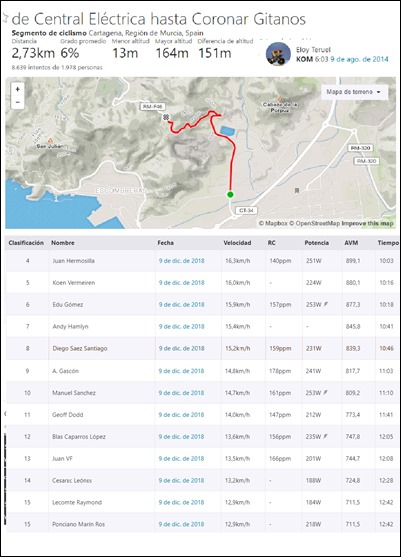Open Geoff Dodd's 9 de dic. de 2018 effort
The width and height of the screenshot is (401, 557).
181,415
